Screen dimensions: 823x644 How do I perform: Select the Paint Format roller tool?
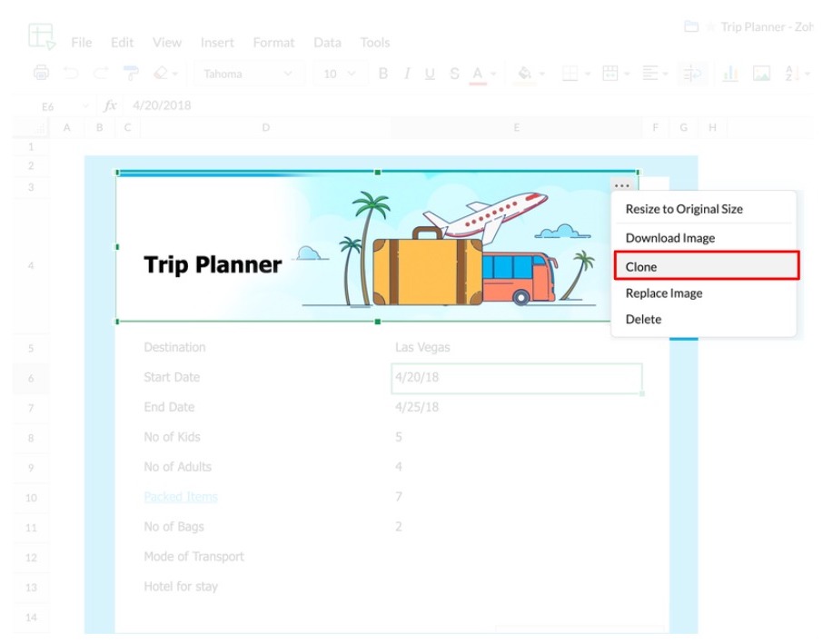(130, 73)
